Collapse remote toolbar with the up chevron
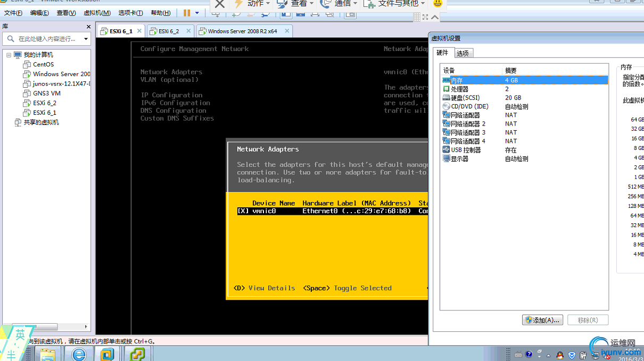Image resolution: width=644 pixels, height=361 pixels. (x=435, y=17)
